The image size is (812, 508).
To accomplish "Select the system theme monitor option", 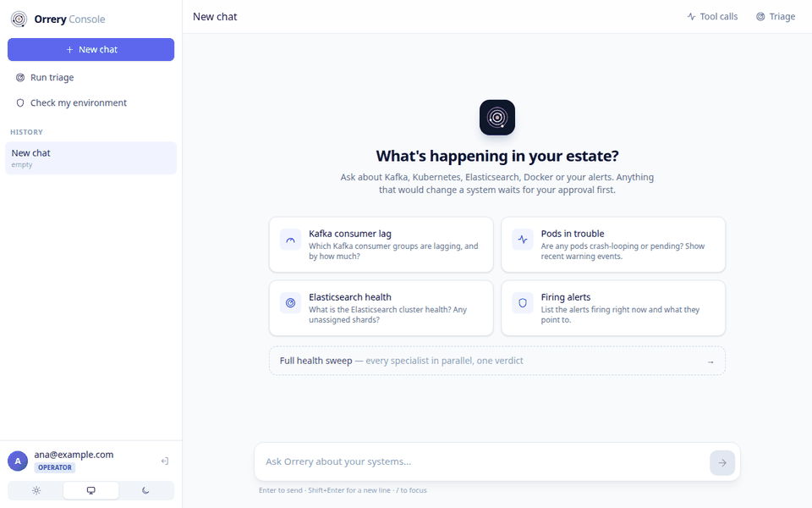I will pos(91,490).
